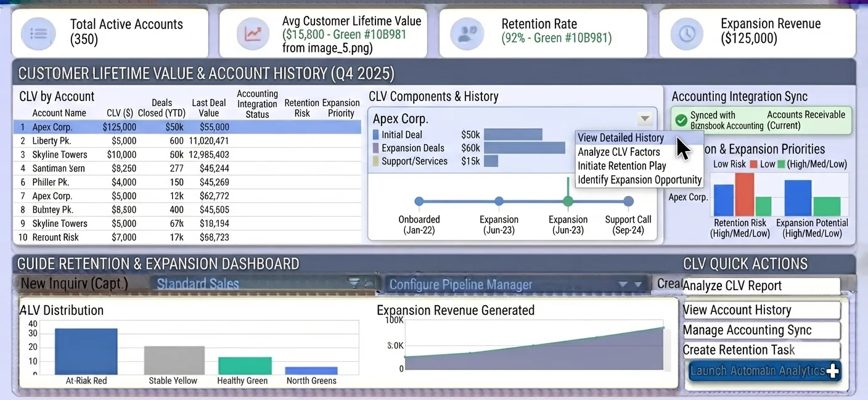
Task: Select the Liberty Pk. account row
Action: click(x=187, y=141)
